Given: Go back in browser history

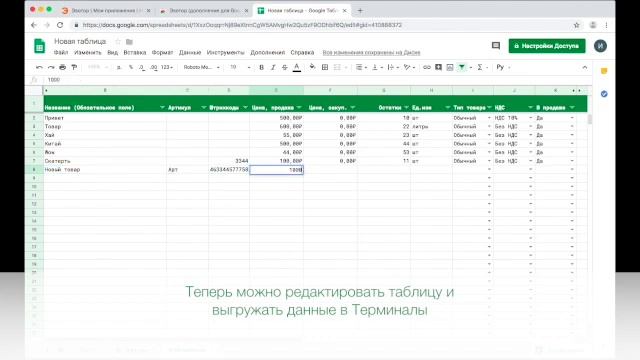Looking at the screenshot, I should click(34, 25).
